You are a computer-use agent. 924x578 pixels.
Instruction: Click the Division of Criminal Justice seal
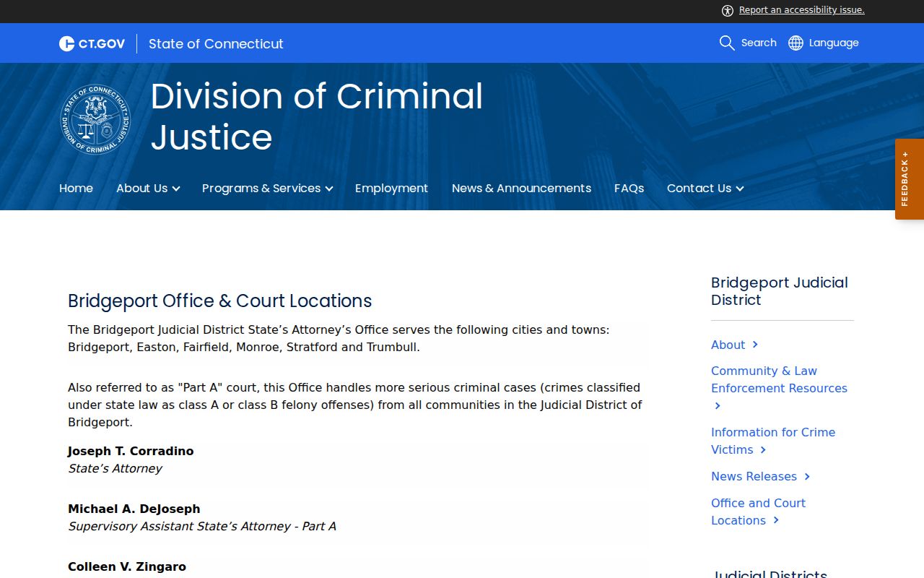click(95, 119)
